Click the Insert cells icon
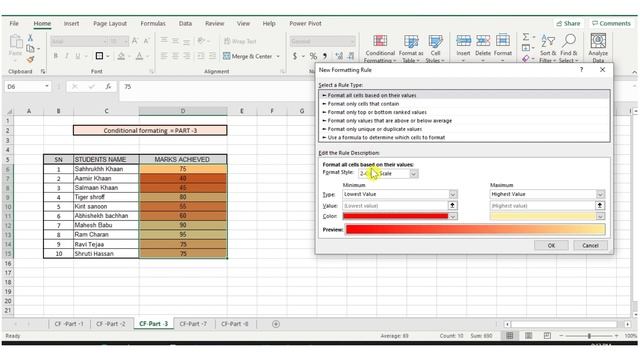This screenshot has height=360, width=640. tap(463, 41)
